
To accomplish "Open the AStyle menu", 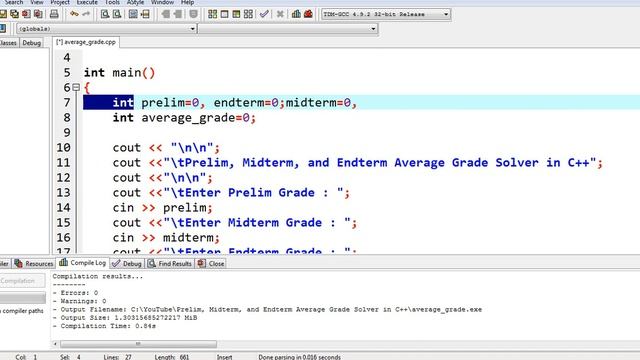I will (135, 2).
